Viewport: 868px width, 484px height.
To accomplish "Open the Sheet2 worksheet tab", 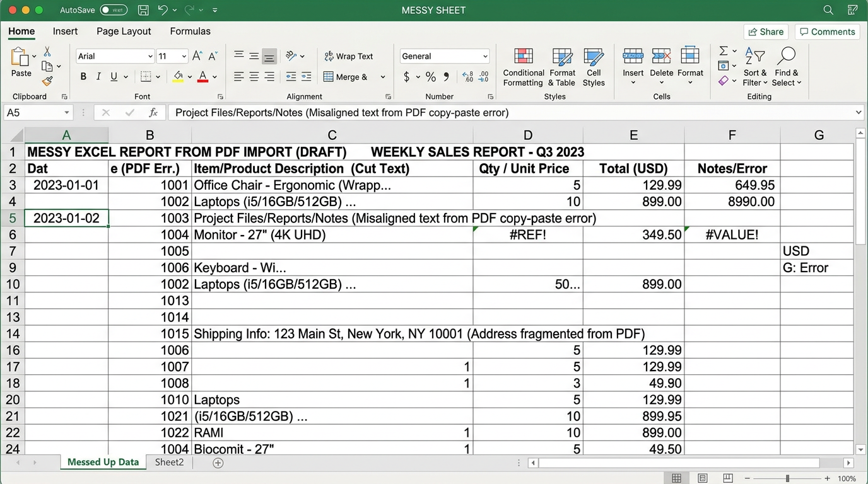I will (169, 463).
